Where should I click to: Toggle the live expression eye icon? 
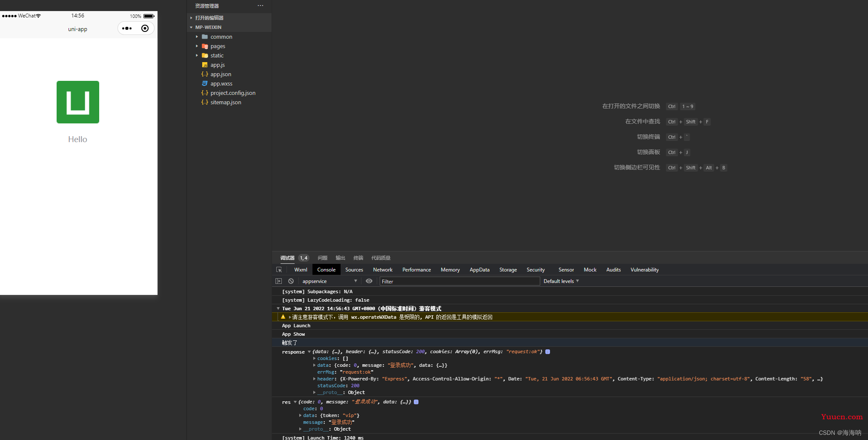click(x=369, y=281)
